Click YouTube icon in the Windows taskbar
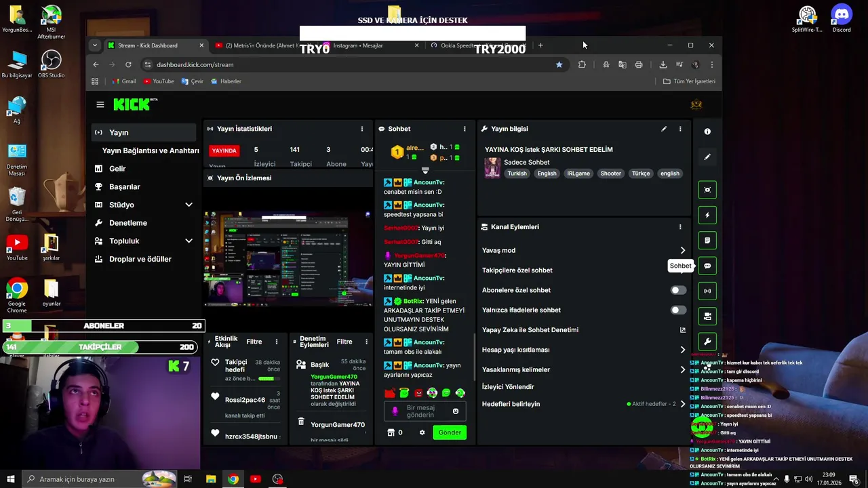The image size is (868, 488). [256, 479]
